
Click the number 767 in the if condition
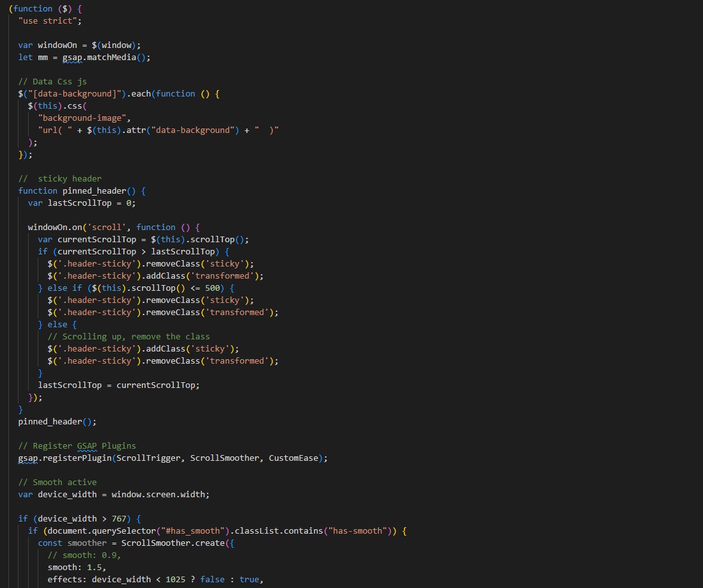click(x=119, y=519)
